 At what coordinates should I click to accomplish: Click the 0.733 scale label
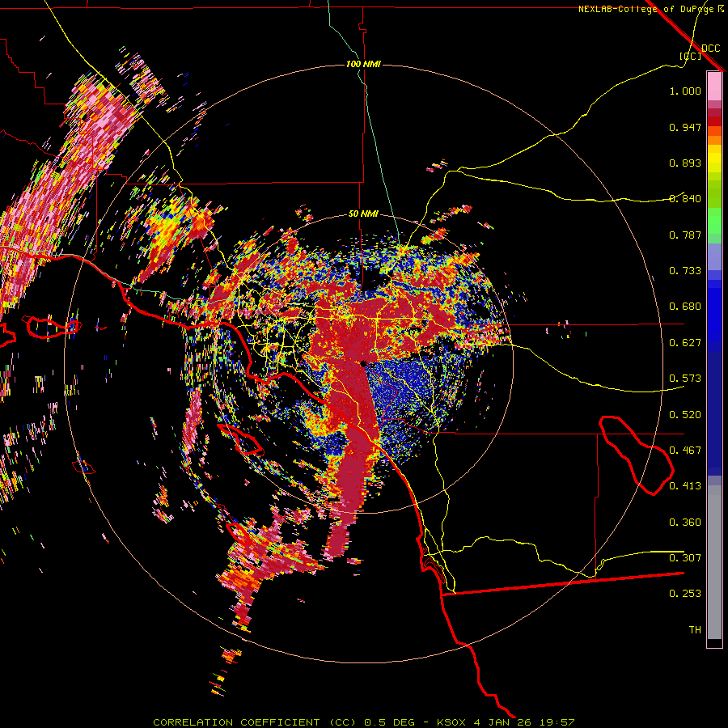685,271
